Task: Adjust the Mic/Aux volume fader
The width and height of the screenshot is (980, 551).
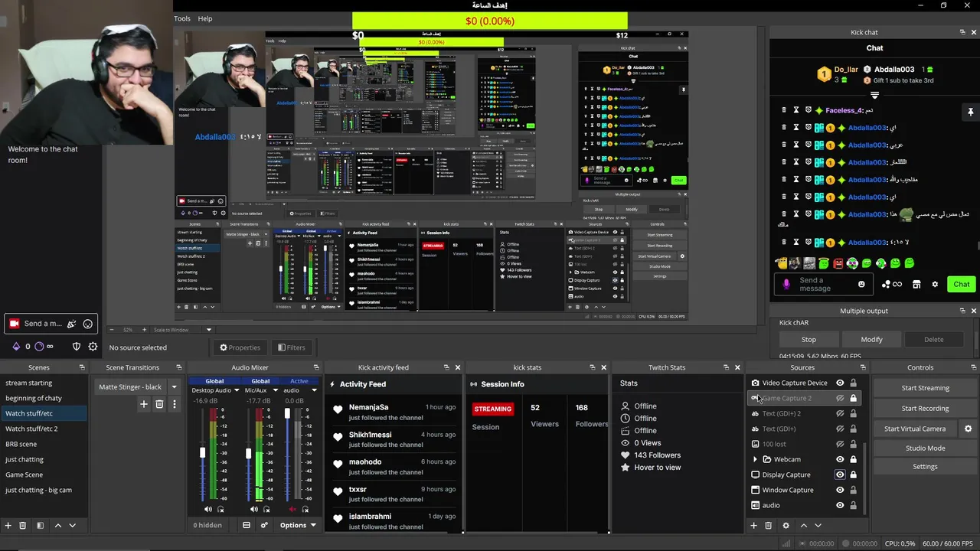Action: click(248, 454)
